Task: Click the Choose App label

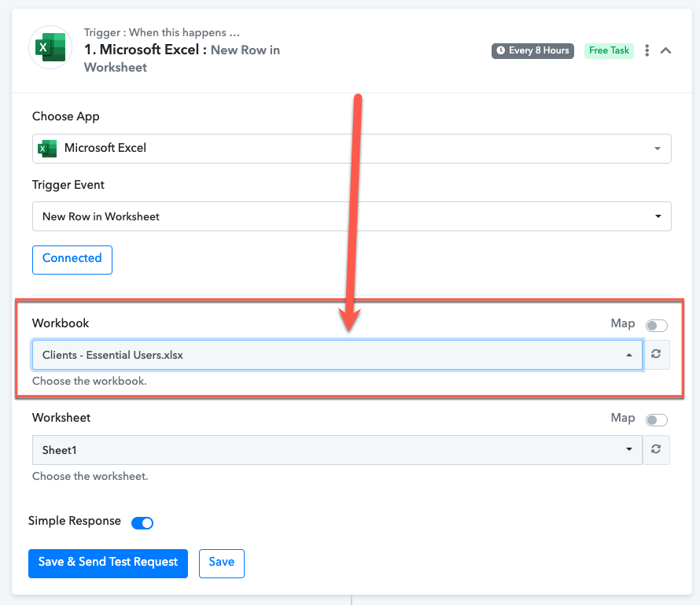Action: (65, 116)
